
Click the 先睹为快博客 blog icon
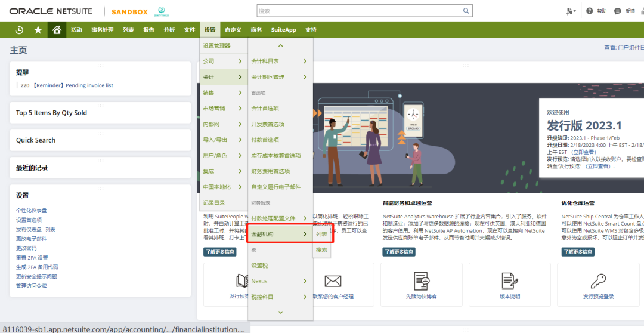click(x=422, y=281)
